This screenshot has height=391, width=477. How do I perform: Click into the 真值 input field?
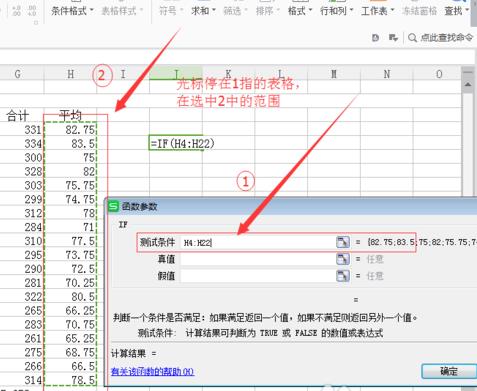click(258, 259)
